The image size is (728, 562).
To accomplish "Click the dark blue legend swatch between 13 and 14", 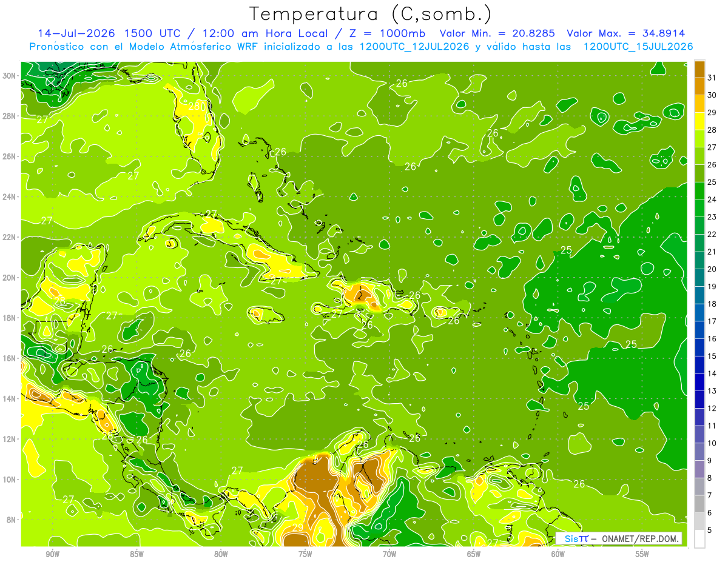I will [x=700, y=382].
